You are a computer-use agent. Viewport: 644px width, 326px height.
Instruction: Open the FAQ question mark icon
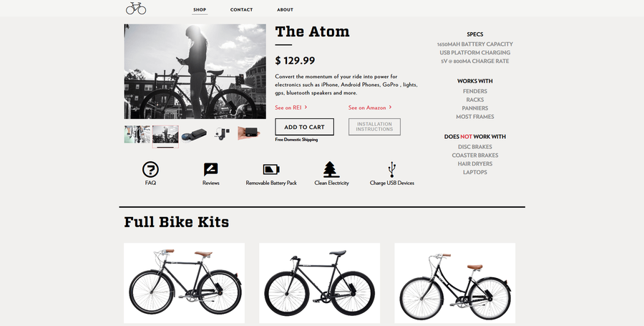pos(150,169)
